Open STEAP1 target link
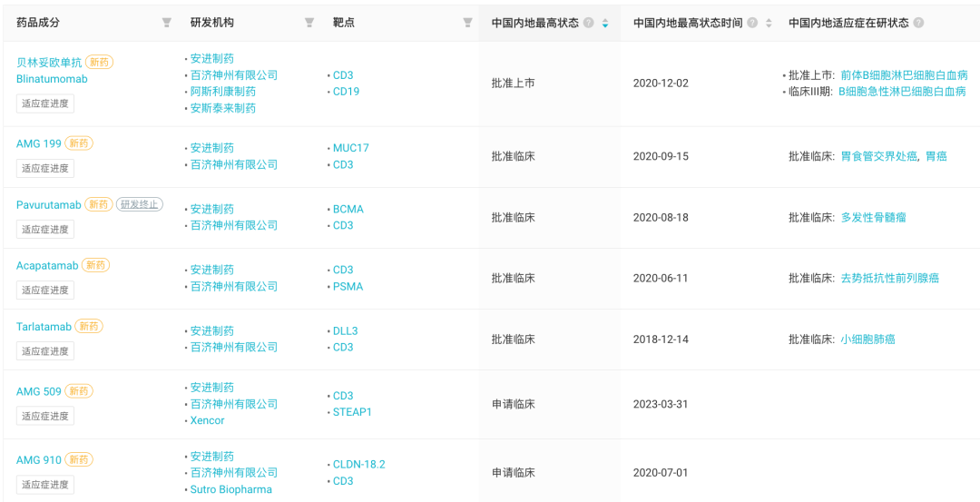 point(352,412)
